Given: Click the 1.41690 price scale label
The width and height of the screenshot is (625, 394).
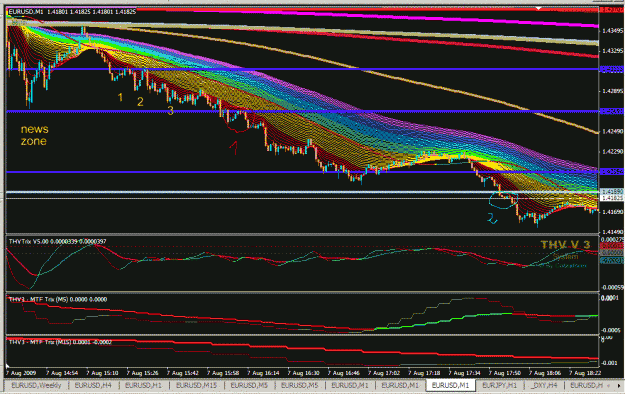Looking at the screenshot, I should coord(613,212).
